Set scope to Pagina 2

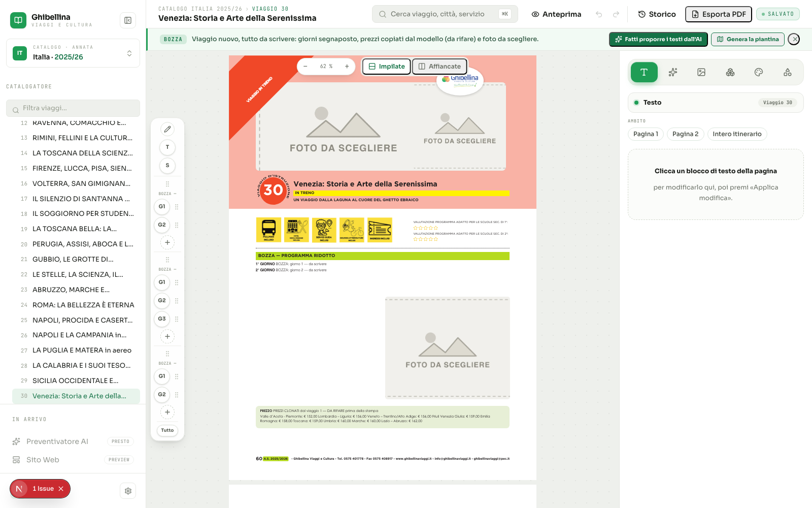point(685,134)
